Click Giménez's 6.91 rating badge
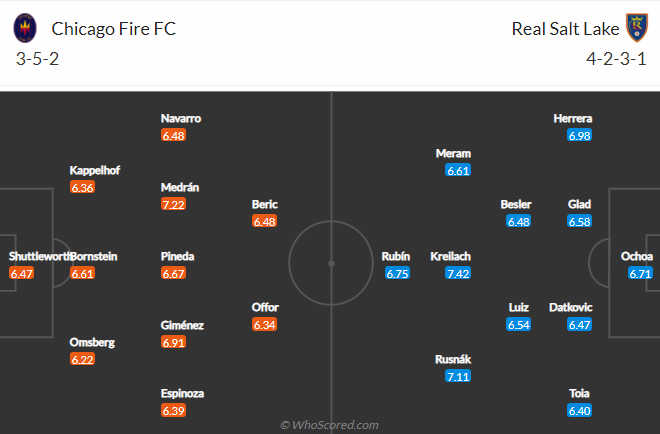660x434 pixels. [x=173, y=342]
